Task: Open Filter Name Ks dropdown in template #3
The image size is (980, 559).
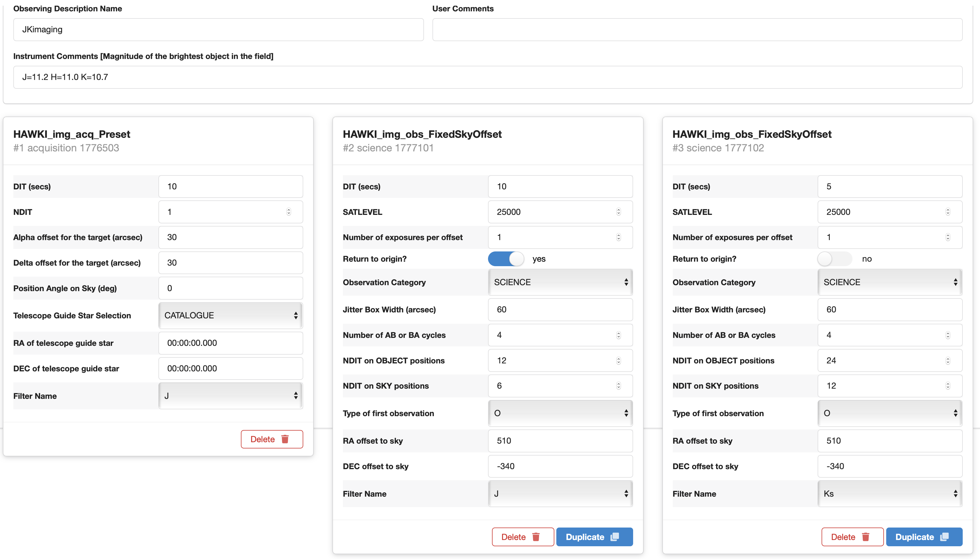Action: 890,494
